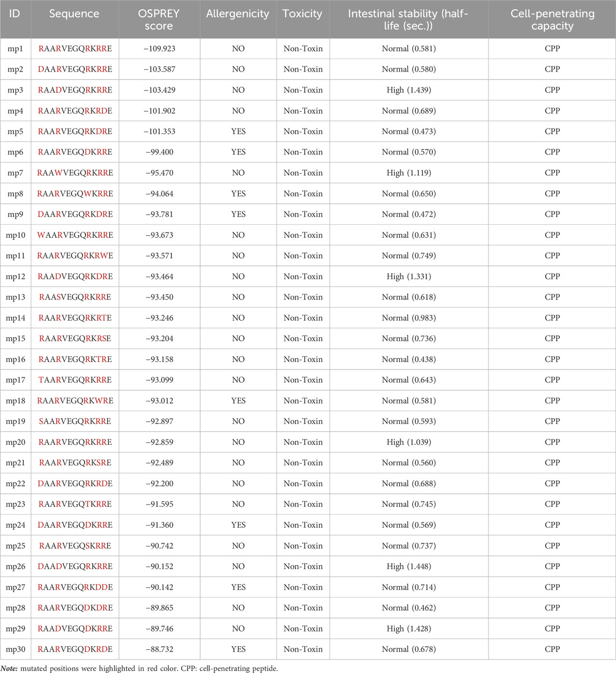The height and width of the screenshot is (673, 616).
Task: Click sequence RAADVEGQRKRRE in row mp3
Action: tap(75, 90)
